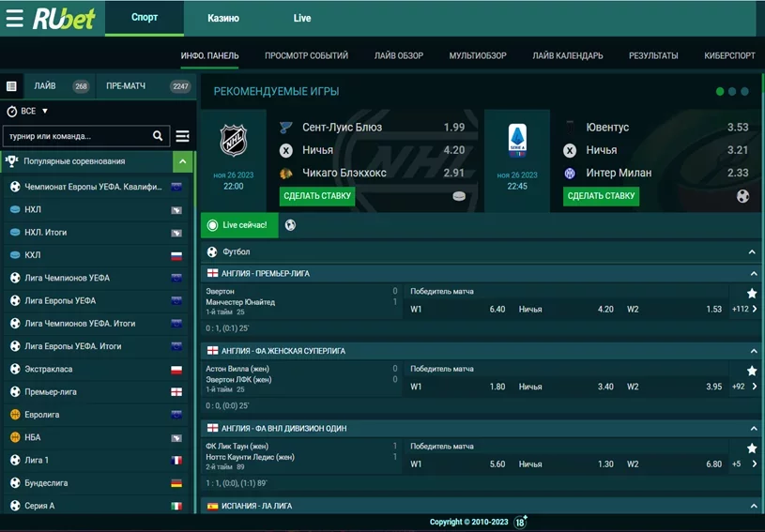Open Евролига basketball competition

96,415
